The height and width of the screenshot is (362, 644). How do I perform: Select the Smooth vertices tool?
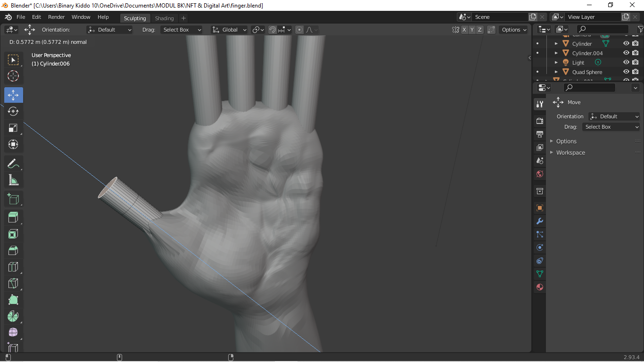coord(13,333)
